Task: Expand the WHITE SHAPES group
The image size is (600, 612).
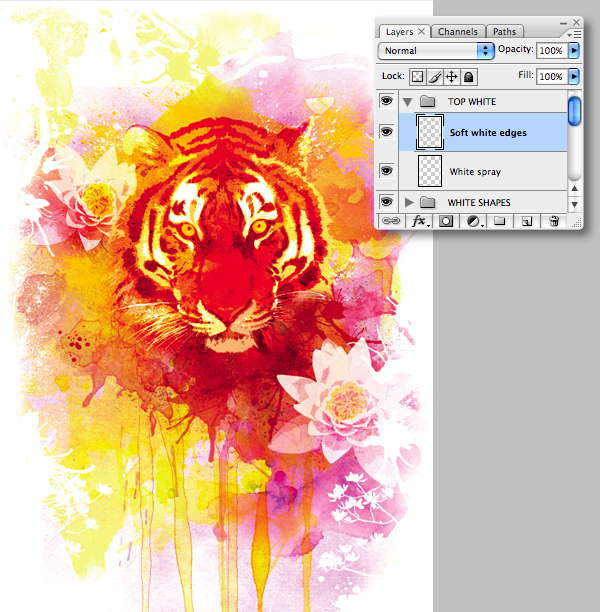Action: (409, 202)
